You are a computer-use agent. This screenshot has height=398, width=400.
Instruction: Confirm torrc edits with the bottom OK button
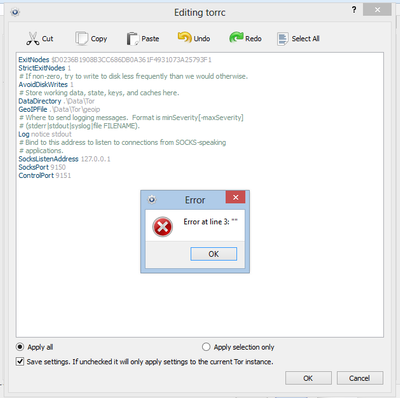point(308,378)
